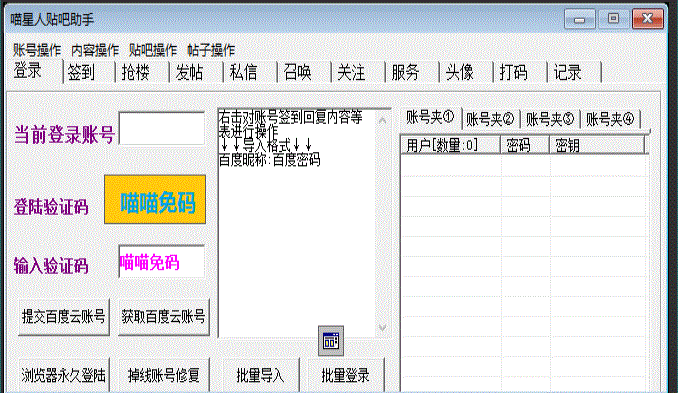Viewport: 678px width, 393px height.
Task: Switch to the 召唤 tab
Action: click(x=304, y=72)
